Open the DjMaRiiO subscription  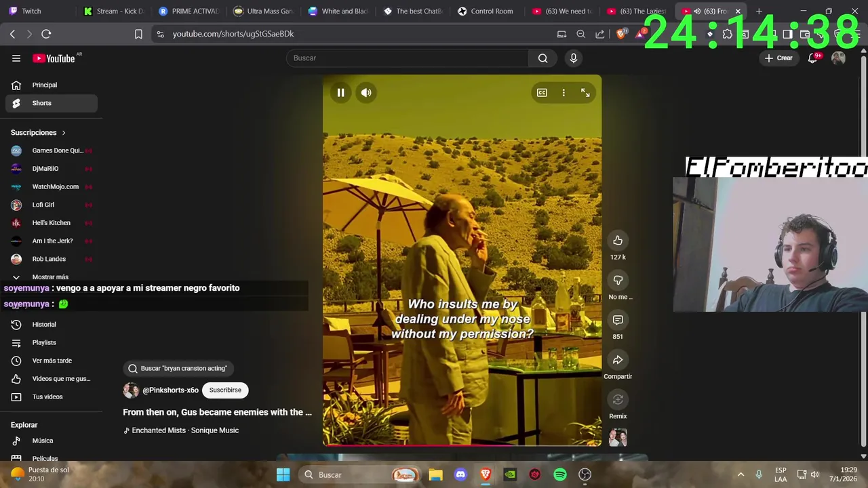pyautogui.click(x=52, y=169)
